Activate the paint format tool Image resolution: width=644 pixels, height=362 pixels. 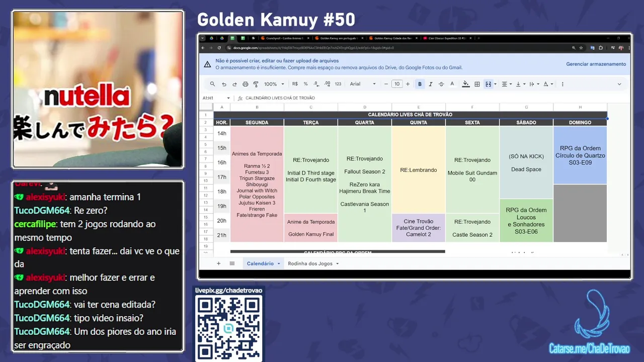pos(256,84)
